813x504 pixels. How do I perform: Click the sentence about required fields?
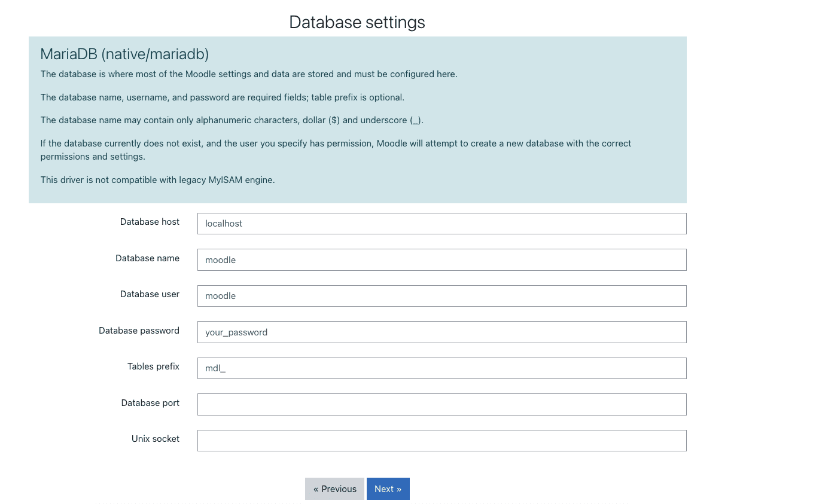tap(222, 97)
